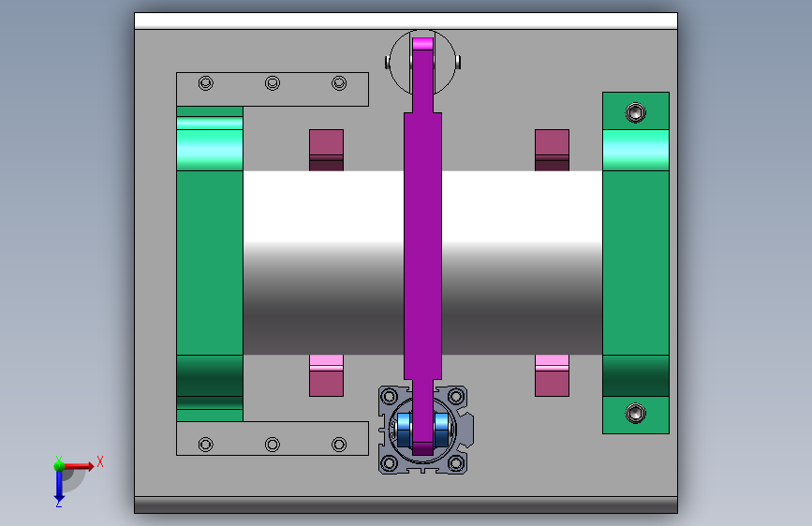Click the red X axis arrow of the triad
The image size is (812, 526).
point(79,466)
